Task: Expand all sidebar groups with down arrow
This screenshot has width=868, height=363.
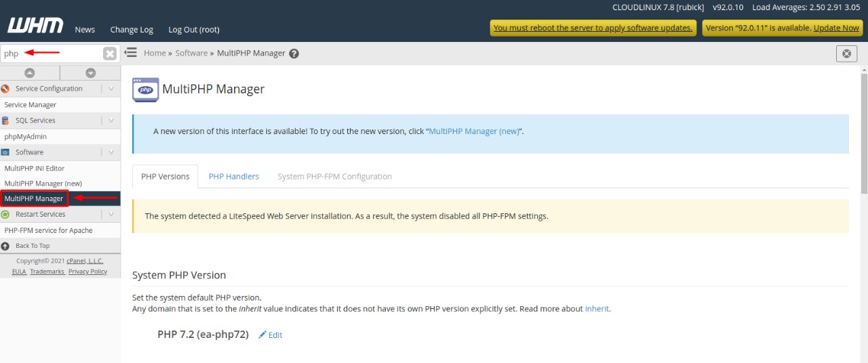Action: tap(90, 73)
